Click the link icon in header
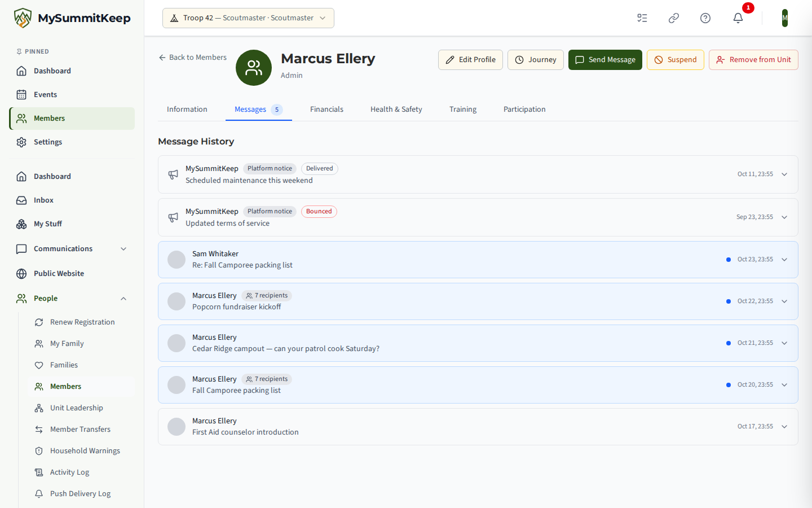 tap(674, 18)
